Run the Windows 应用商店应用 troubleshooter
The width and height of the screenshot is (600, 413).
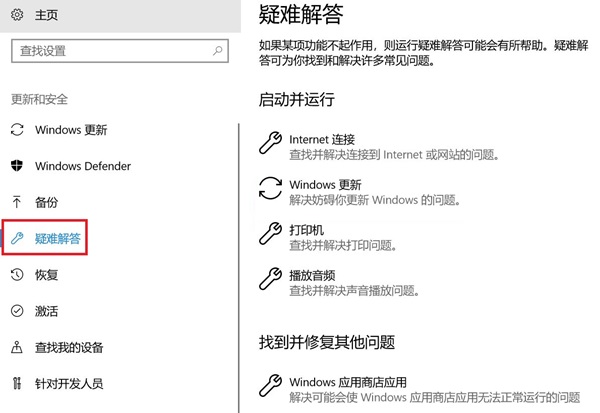(419, 389)
